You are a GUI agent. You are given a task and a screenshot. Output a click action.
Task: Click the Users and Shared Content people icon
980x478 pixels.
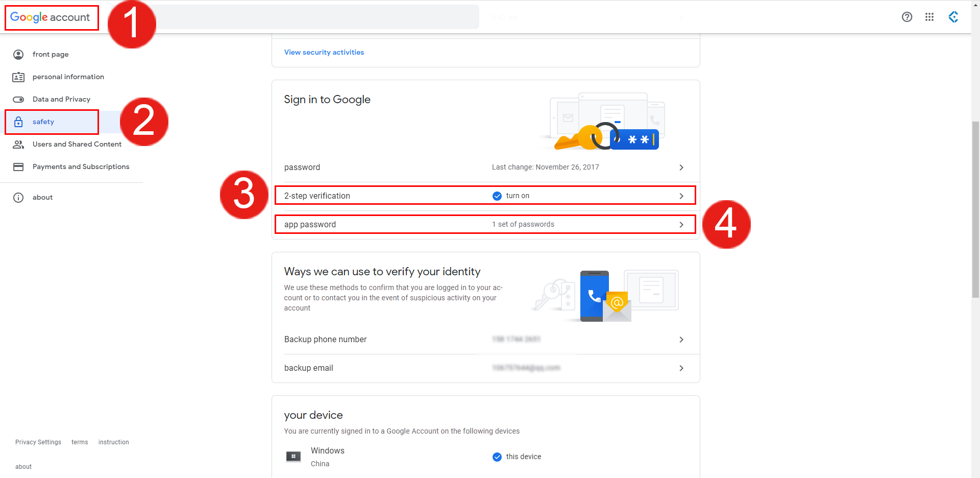coord(18,145)
